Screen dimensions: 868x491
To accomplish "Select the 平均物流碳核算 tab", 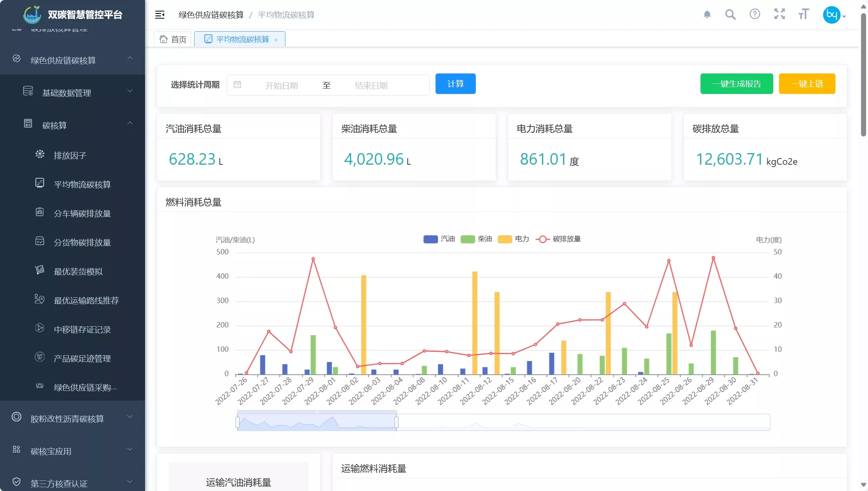I will [x=240, y=39].
